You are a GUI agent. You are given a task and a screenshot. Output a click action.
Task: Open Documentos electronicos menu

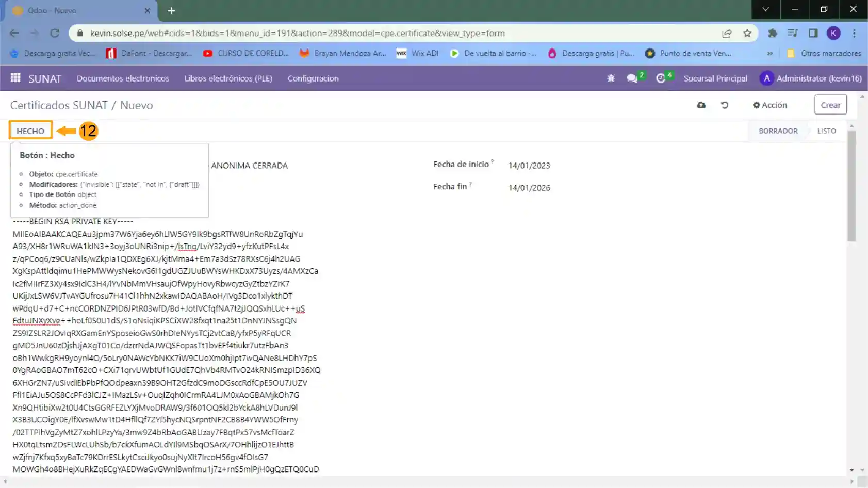[x=123, y=78]
